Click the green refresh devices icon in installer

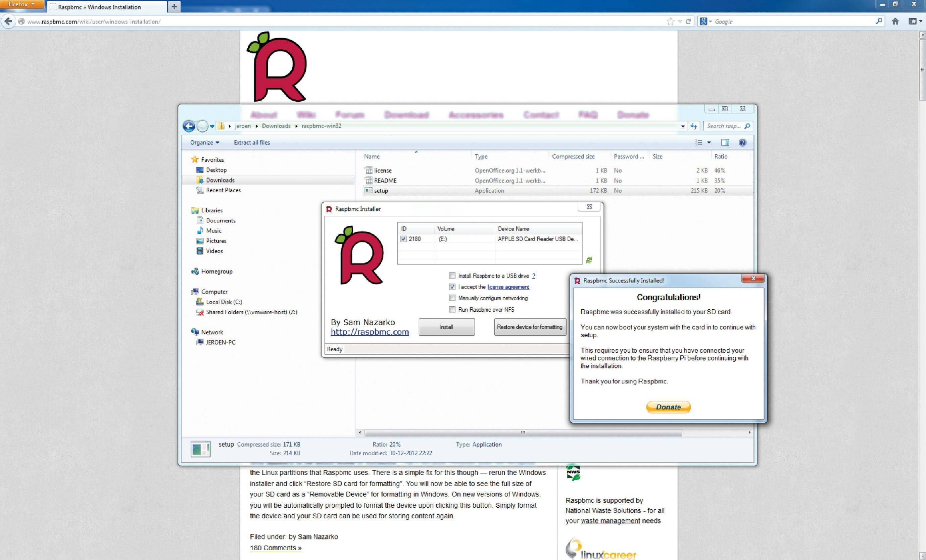pos(589,260)
